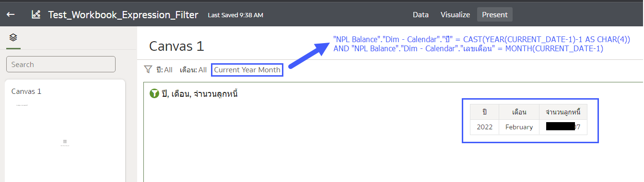Click the February cell in table
The height and width of the screenshot is (182, 644).
click(x=519, y=127)
